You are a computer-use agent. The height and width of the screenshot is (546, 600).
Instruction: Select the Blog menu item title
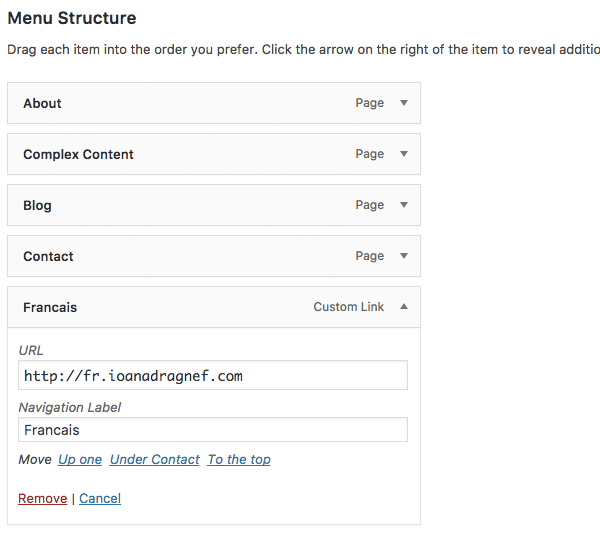coord(37,205)
